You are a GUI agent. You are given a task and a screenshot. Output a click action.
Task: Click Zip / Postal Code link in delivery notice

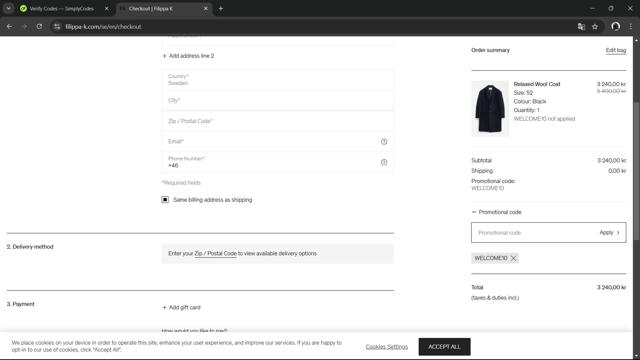click(x=216, y=253)
